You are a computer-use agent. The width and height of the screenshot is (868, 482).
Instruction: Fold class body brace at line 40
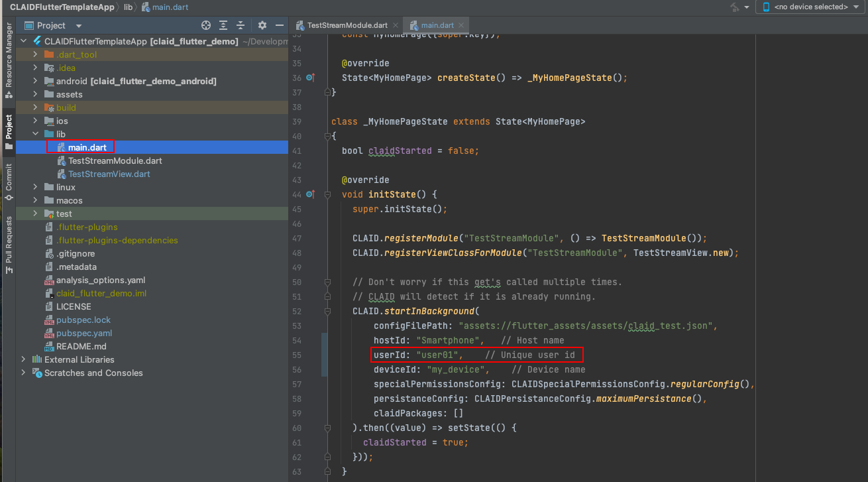click(x=327, y=137)
